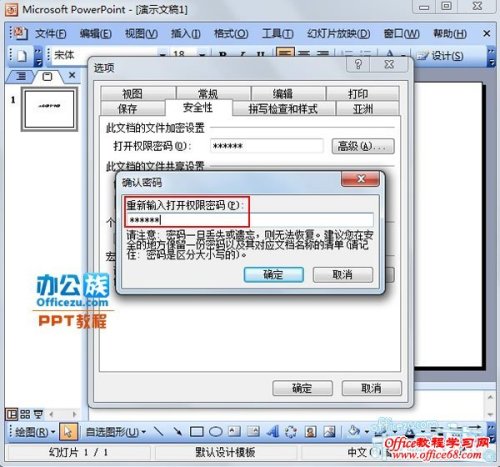Select the Arrow drawing tool
The height and width of the screenshot is (467, 500).
(178, 432)
